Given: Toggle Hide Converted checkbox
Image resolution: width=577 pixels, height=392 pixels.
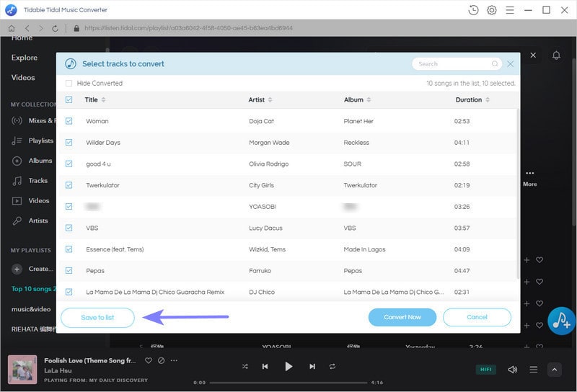Looking at the screenshot, I should (x=69, y=83).
